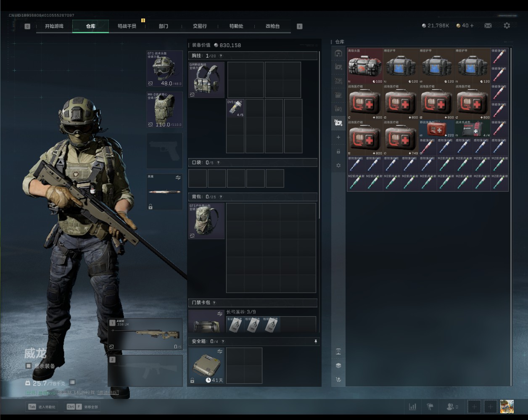Click the 进入特勤处 Tab button

pos(42,407)
